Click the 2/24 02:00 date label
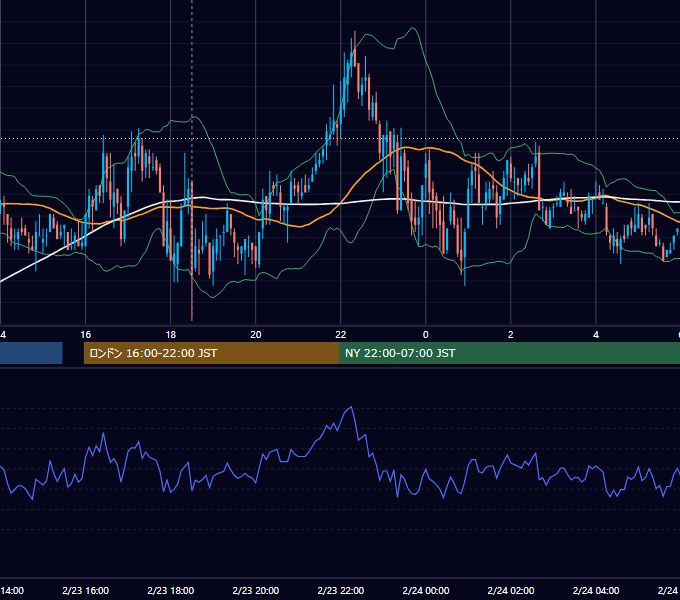Viewport: 680px width, 600px height. [x=510, y=590]
